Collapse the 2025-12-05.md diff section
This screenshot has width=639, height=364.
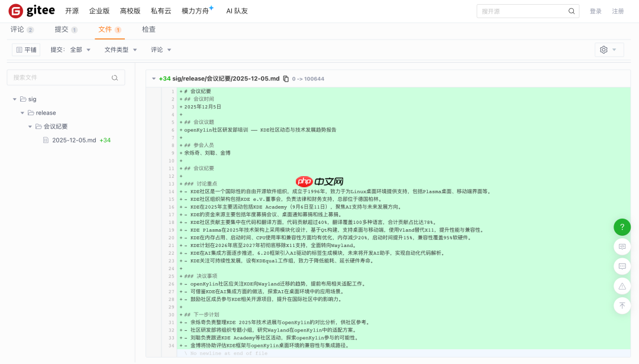(x=155, y=78)
